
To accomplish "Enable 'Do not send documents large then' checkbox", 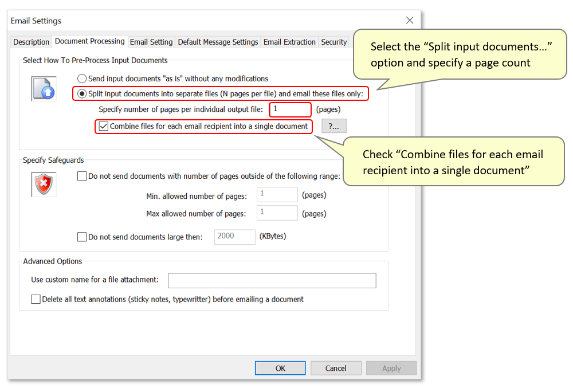I will tap(82, 237).
